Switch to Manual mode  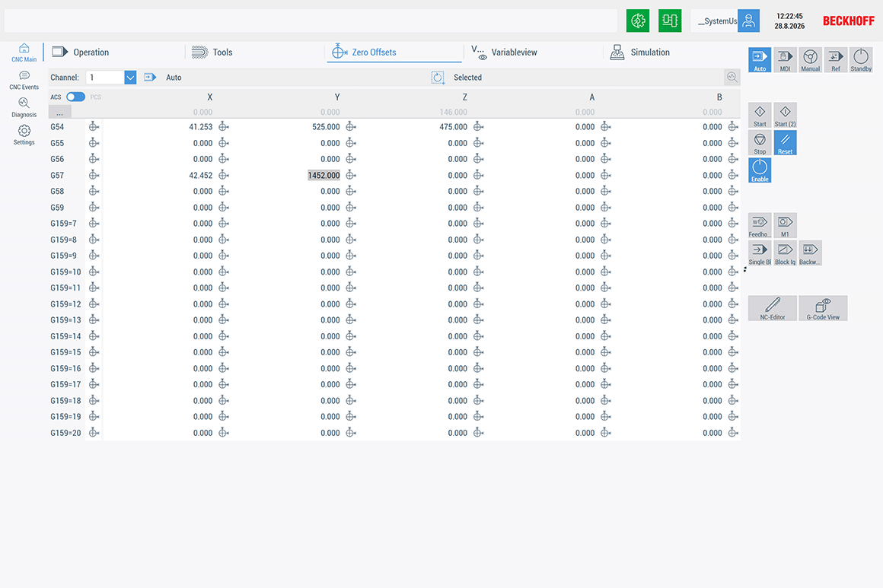click(x=811, y=59)
